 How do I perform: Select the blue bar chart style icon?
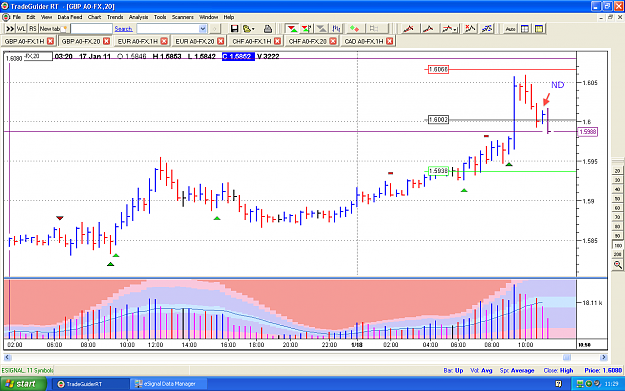pyautogui.click(x=336, y=29)
